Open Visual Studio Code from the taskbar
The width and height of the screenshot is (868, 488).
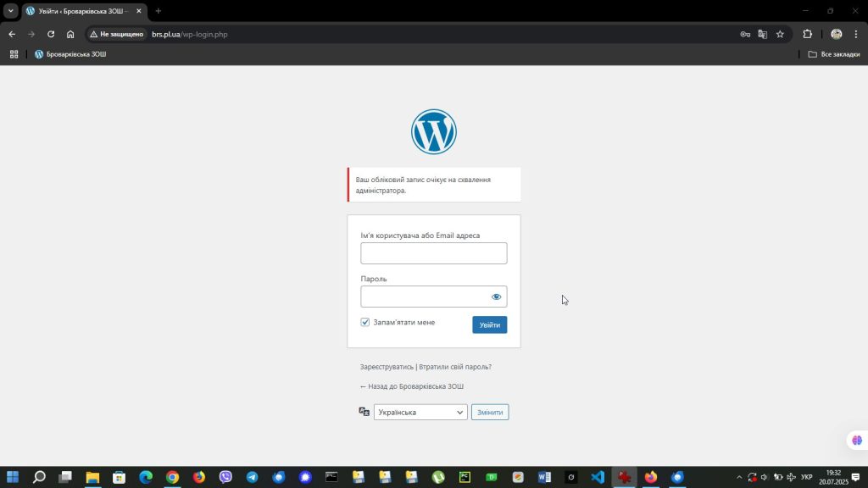pos(597,477)
